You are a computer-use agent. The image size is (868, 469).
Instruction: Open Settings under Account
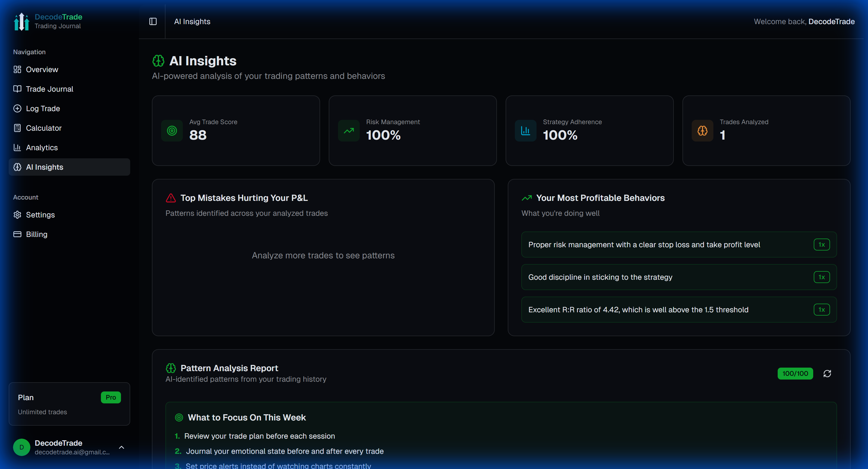click(x=40, y=215)
